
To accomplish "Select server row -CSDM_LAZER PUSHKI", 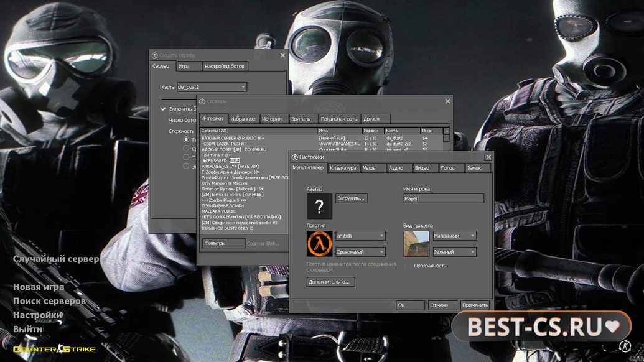I will click(x=321, y=144).
